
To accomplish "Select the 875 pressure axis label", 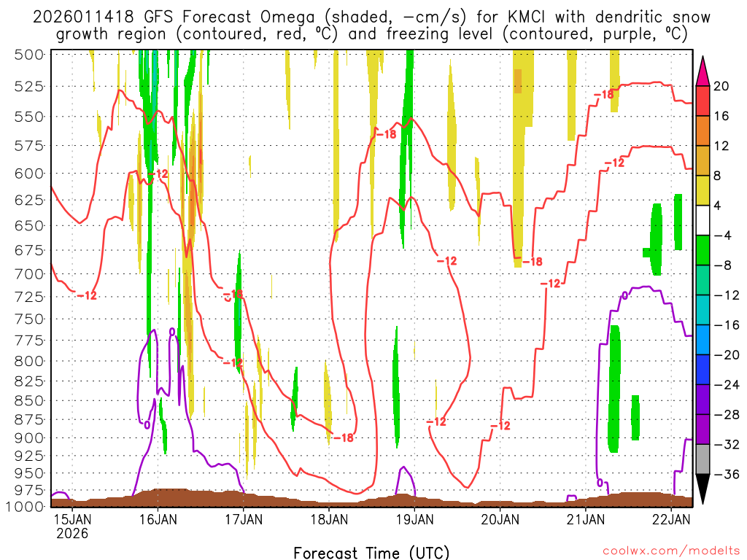I will 29,420.
